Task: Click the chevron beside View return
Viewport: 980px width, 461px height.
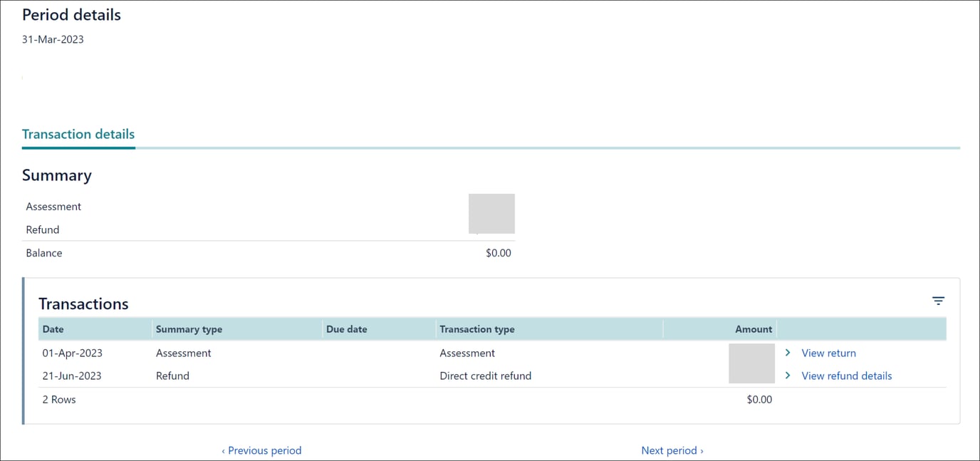Action: (787, 353)
